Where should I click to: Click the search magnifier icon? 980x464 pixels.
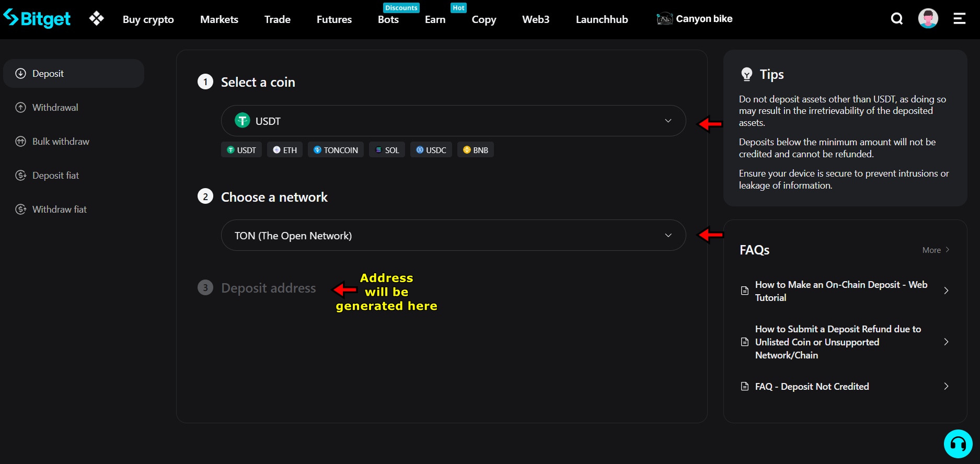coord(897,19)
